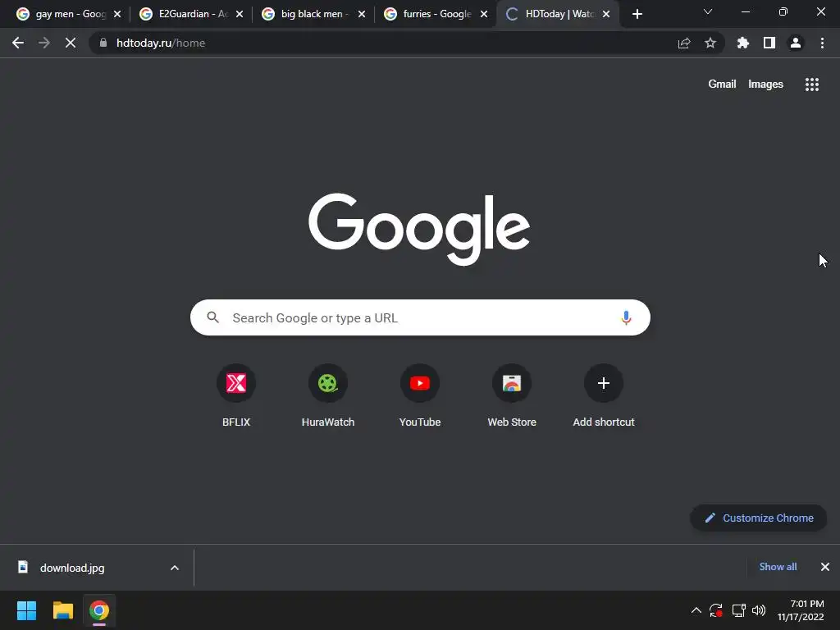The height and width of the screenshot is (630, 840).
Task: Click the Google logo
Action: 419,229
